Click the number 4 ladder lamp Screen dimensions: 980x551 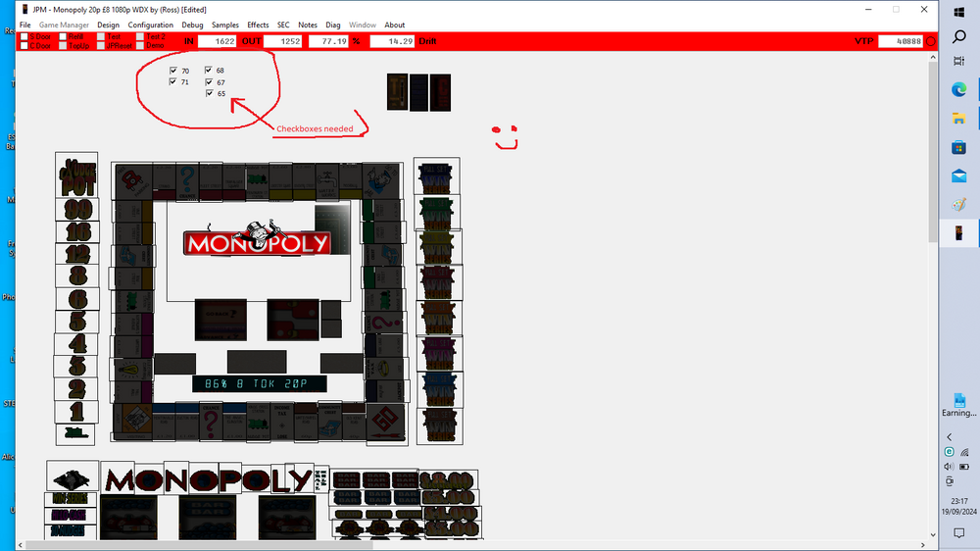click(76, 343)
